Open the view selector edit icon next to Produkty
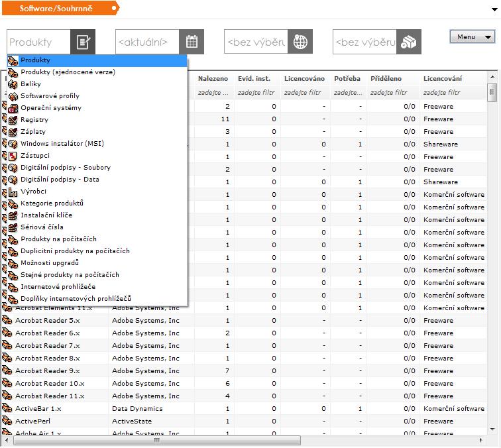This screenshot has width=501, height=448. (83, 42)
